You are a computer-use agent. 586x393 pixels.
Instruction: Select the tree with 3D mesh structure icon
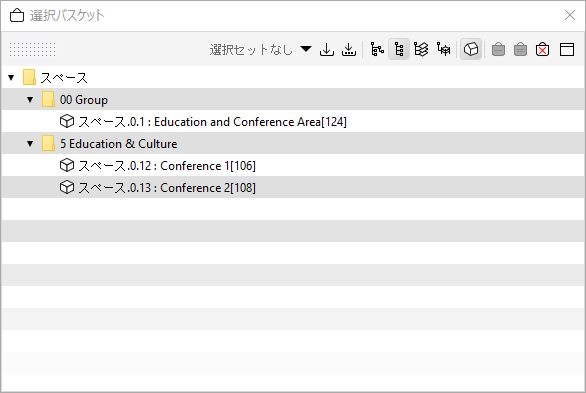(443, 49)
